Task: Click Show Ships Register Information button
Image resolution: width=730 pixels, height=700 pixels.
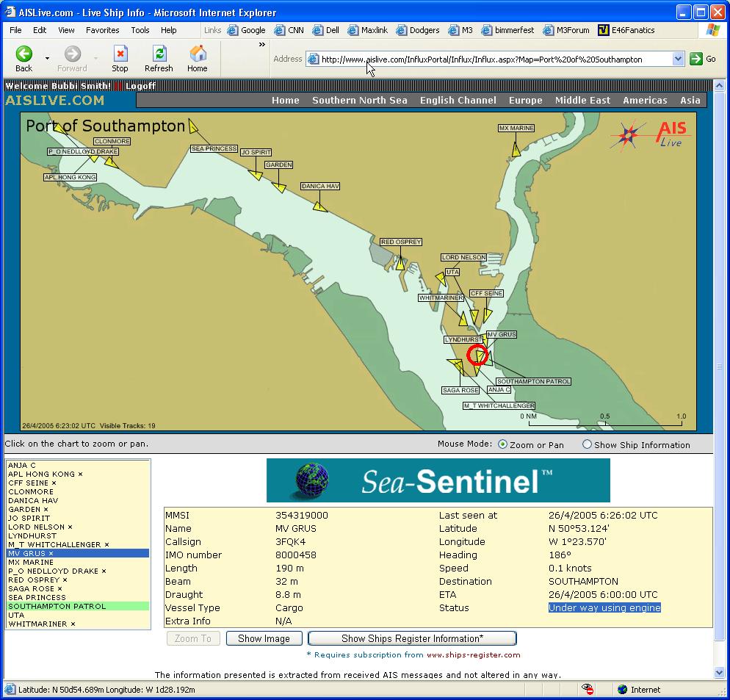Action: [x=412, y=638]
